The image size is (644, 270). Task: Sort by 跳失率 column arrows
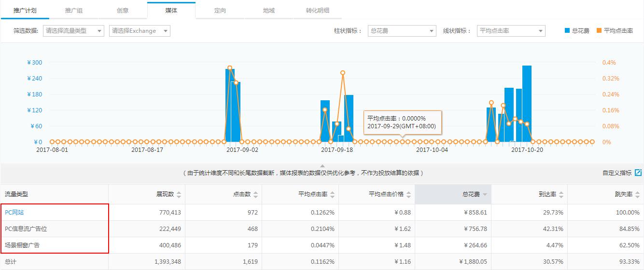pyautogui.click(x=637, y=195)
